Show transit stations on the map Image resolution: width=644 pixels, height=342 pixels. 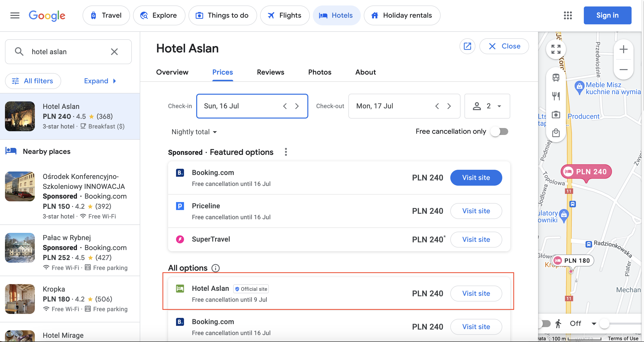556,77
